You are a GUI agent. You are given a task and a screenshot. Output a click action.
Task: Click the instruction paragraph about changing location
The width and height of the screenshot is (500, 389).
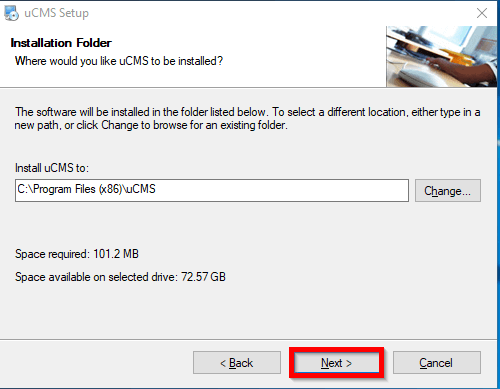[247, 118]
